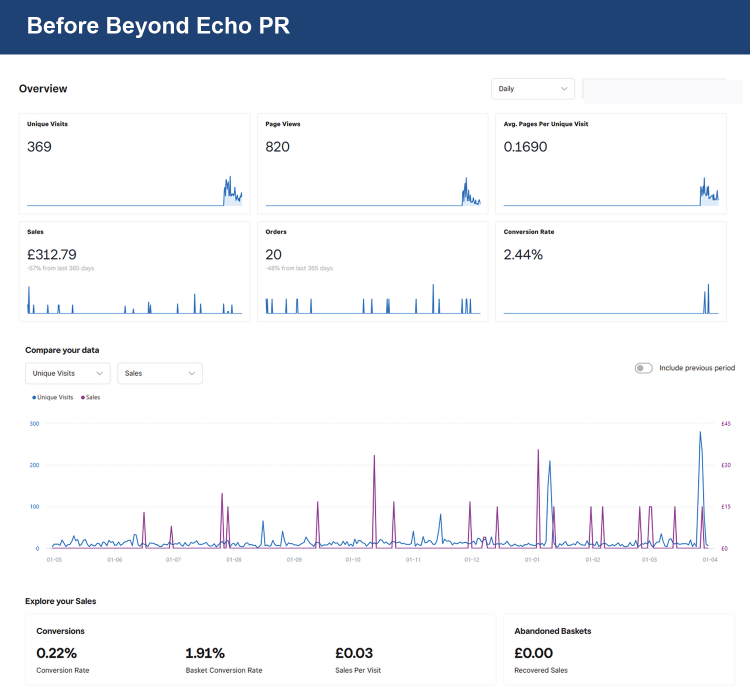Click the Basket Conversion Rate label
750x700 pixels.
tap(224, 670)
